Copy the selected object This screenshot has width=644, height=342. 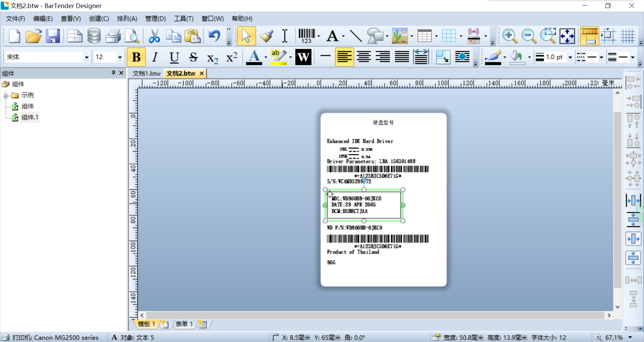[173, 36]
